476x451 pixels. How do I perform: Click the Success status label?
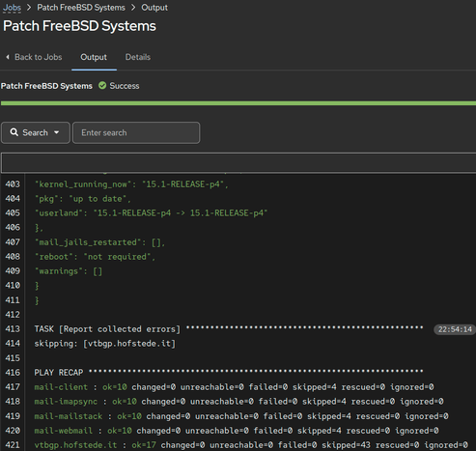(125, 86)
